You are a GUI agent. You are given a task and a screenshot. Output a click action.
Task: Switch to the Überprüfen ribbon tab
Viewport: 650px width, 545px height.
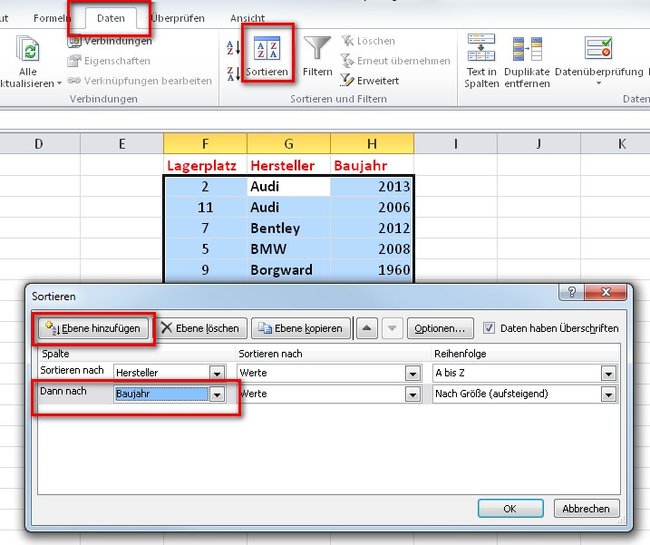click(x=177, y=18)
